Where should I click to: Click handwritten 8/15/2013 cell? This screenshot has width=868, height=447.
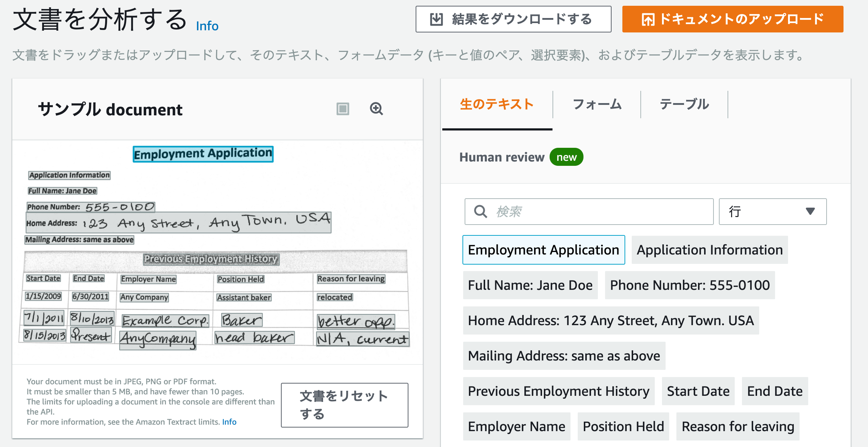(45, 335)
